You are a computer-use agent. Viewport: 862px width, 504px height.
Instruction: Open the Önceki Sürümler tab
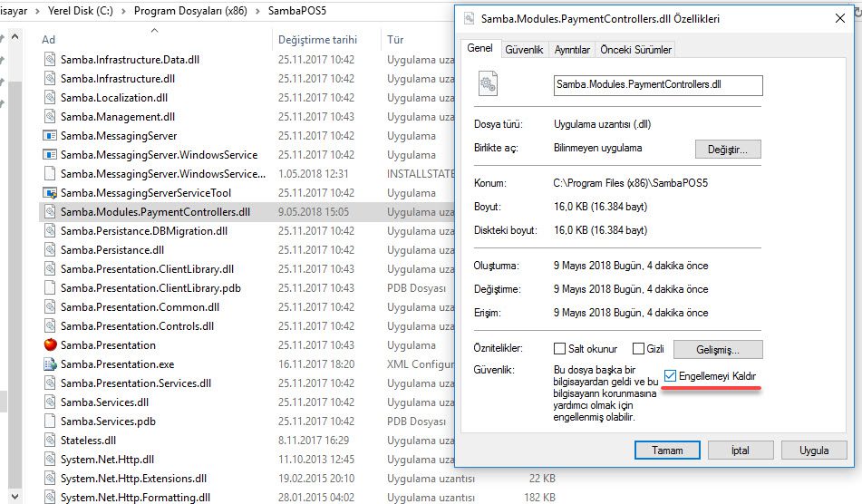pyautogui.click(x=635, y=49)
